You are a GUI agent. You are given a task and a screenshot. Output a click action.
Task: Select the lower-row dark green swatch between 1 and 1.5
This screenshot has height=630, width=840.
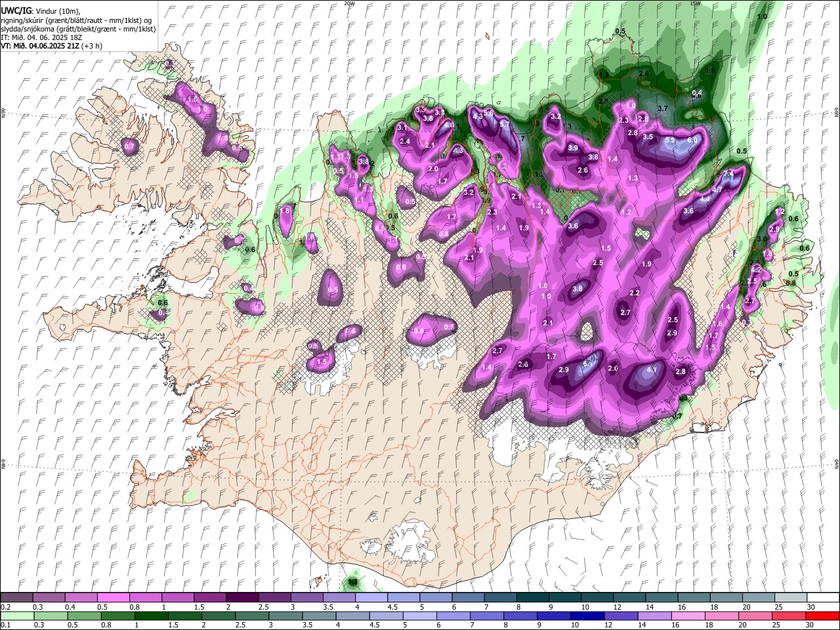152,616
